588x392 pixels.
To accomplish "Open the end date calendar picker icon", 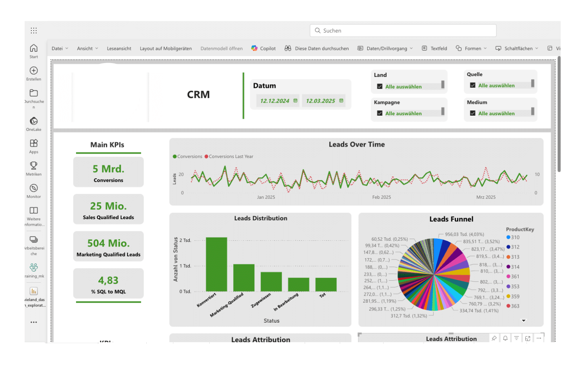I will click(341, 101).
